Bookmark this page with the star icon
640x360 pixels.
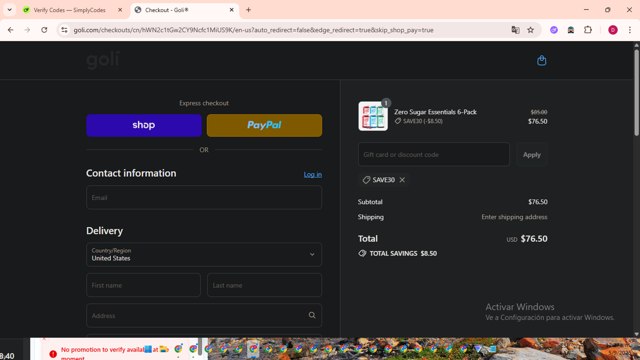click(530, 30)
